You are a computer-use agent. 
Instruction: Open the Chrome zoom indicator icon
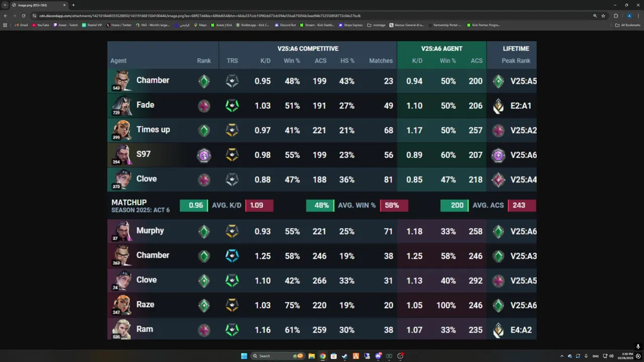point(595,16)
